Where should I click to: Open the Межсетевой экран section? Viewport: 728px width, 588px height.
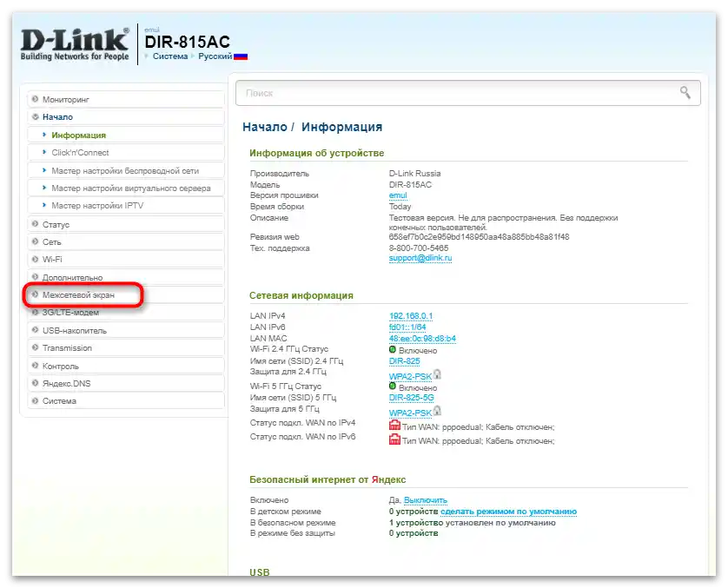pyautogui.click(x=126, y=294)
